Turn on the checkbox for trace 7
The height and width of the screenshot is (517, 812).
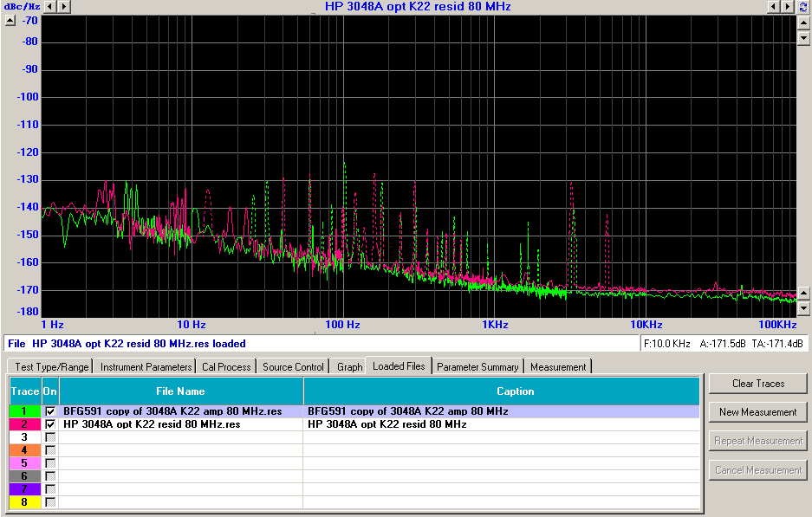pos(50,489)
